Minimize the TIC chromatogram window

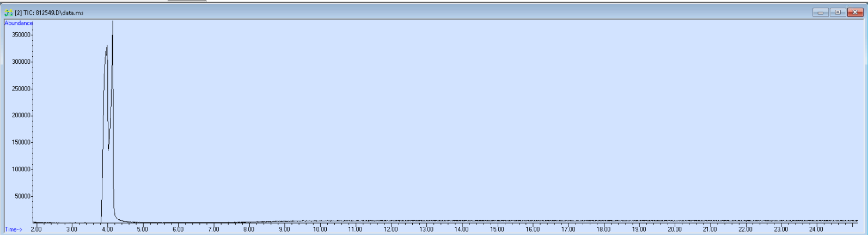(x=821, y=13)
